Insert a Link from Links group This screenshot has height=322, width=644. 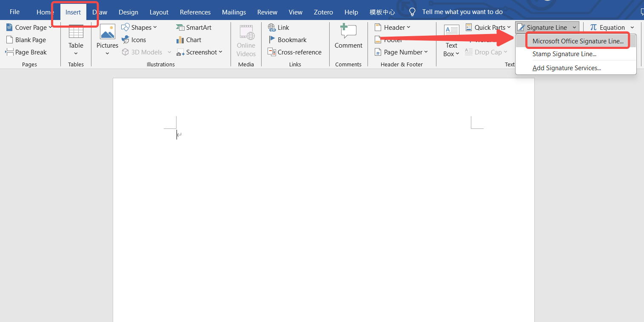(279, 28)
